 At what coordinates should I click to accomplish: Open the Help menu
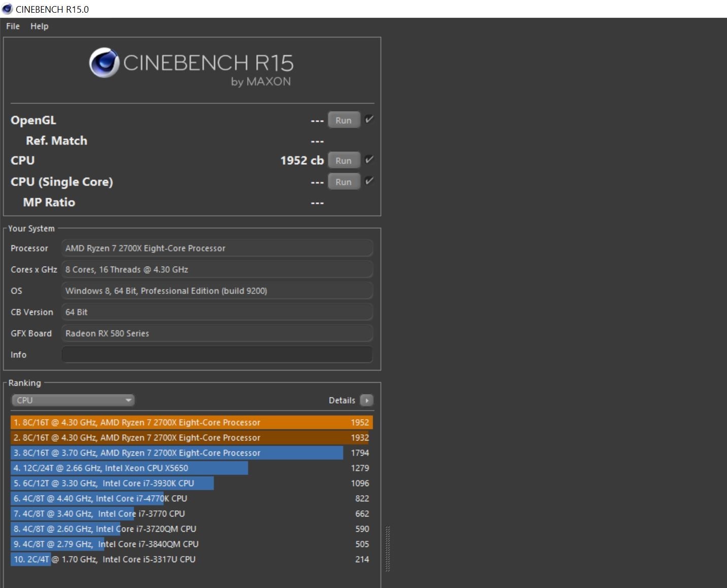[x=39, y=26]
